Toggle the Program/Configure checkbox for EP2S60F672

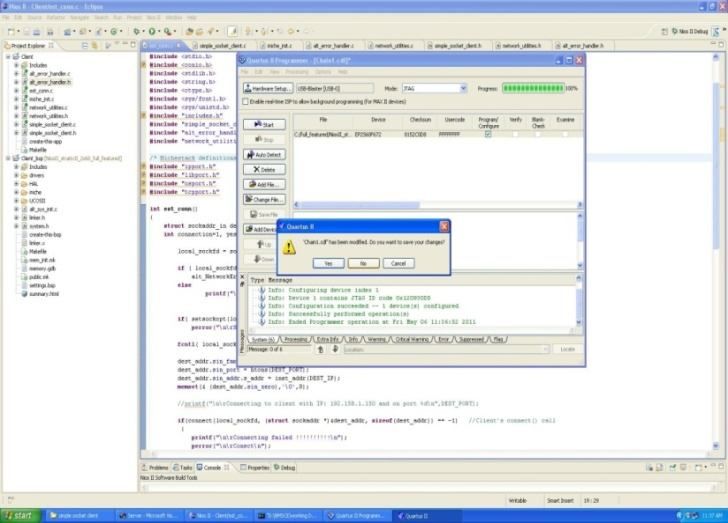click(488, 134)
